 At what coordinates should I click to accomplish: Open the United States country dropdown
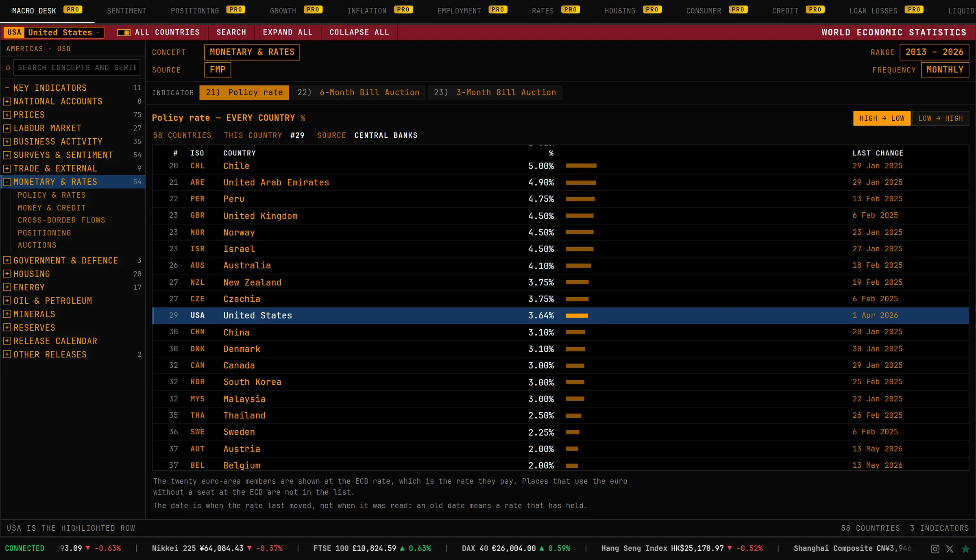pyautogui.click(x=54, y=33)
